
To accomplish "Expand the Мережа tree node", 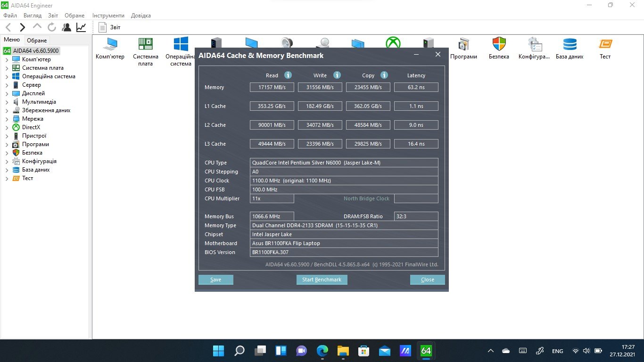I will tap(7, 119).
